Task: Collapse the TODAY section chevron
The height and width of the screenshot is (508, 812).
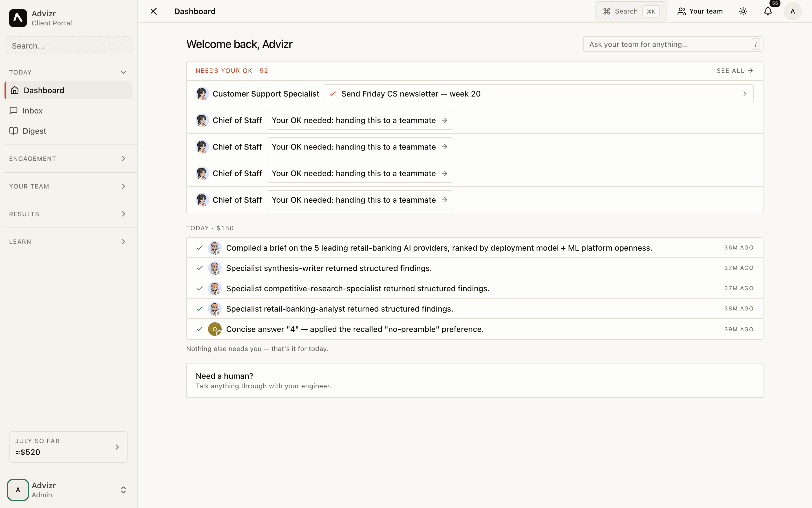Action: (x=123, y=72)
